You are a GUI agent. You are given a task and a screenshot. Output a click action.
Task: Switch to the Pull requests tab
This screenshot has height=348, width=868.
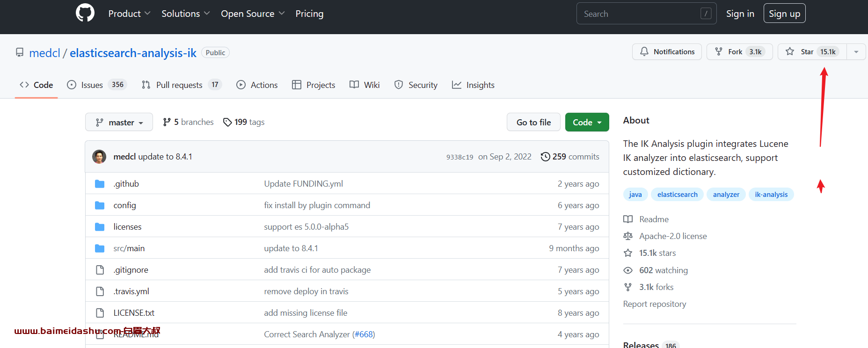tap(182, 85)
